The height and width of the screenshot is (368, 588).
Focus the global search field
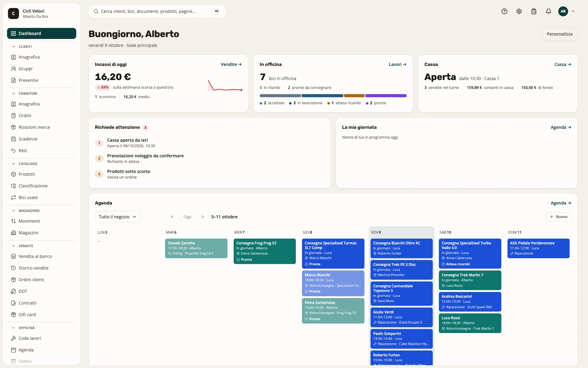(157, 11)
